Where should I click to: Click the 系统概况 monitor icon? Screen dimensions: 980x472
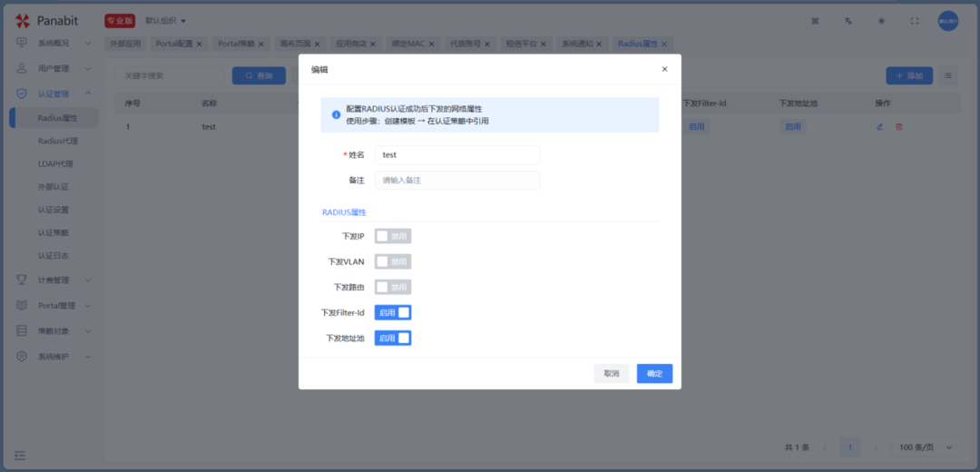tap(22, 43)
